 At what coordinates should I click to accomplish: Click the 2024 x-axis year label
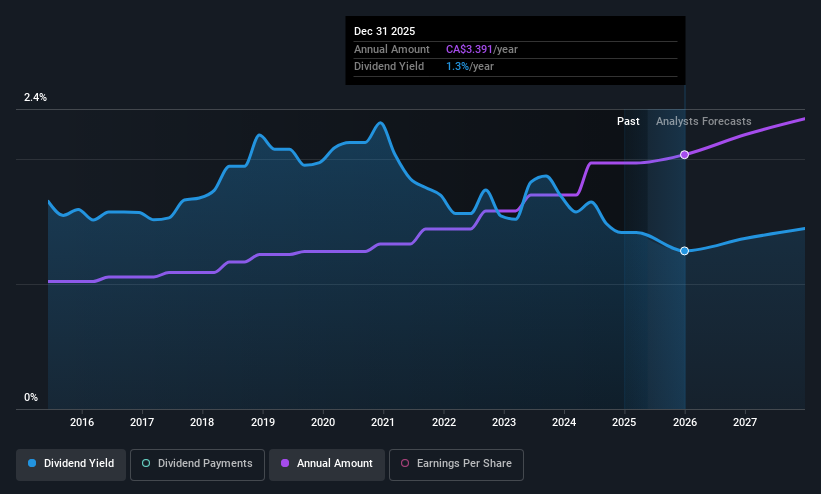pos(564,422)
